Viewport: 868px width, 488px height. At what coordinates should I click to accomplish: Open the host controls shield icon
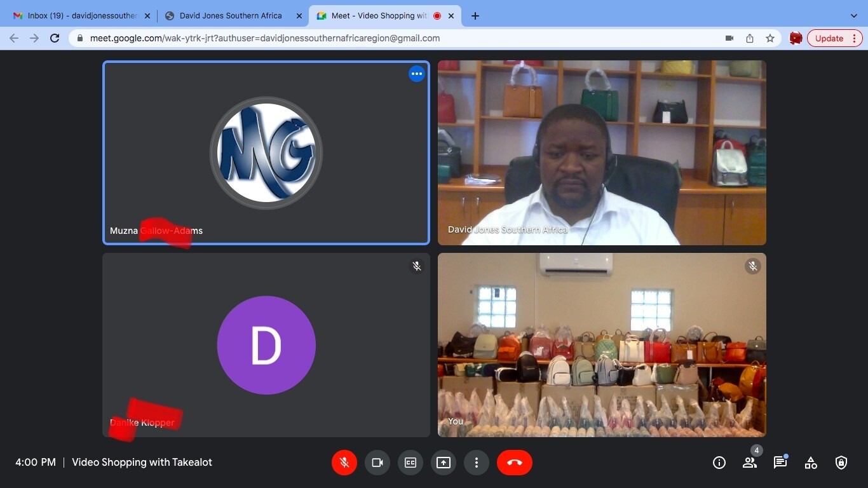(841, 463)
